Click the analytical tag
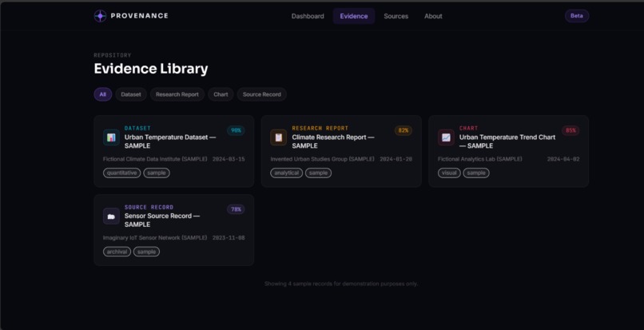 pyautogui.click(x=287, y=173)
